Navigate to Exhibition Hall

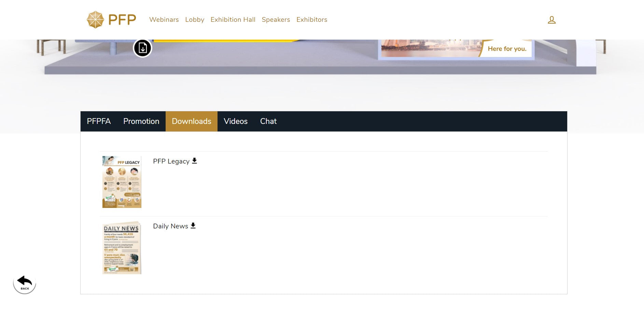(233, 20)
